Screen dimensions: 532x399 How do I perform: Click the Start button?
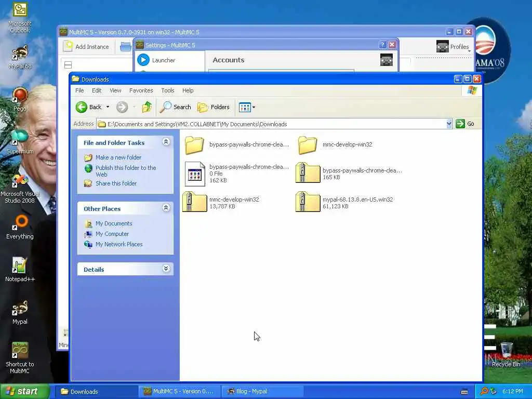[24, 391]
